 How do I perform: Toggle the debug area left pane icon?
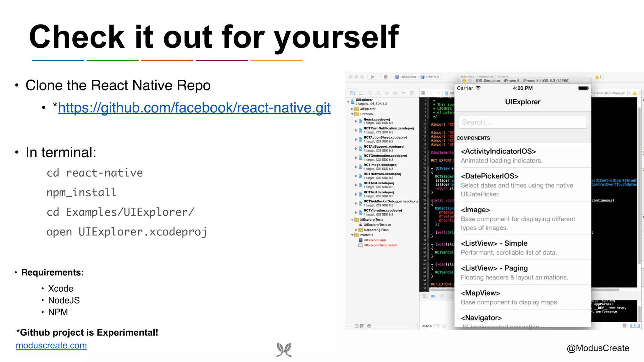[x=633, y=326]
